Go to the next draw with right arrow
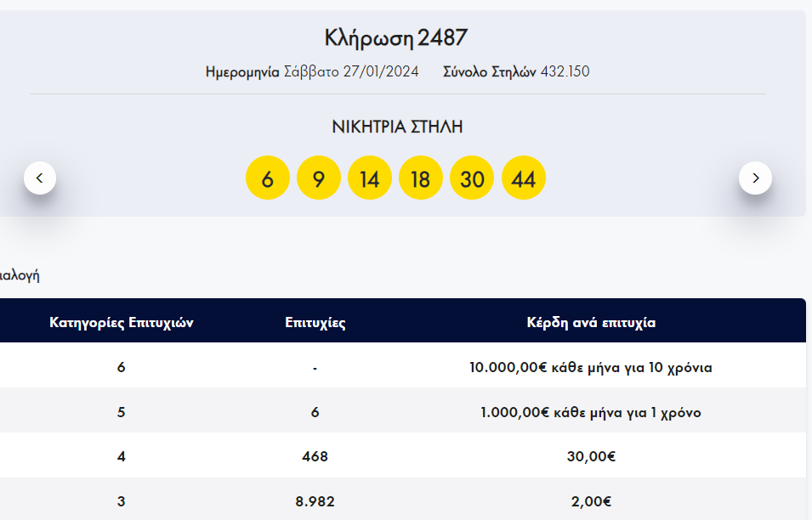The width and height of the screenshot is (812, 520). [755, 178]
